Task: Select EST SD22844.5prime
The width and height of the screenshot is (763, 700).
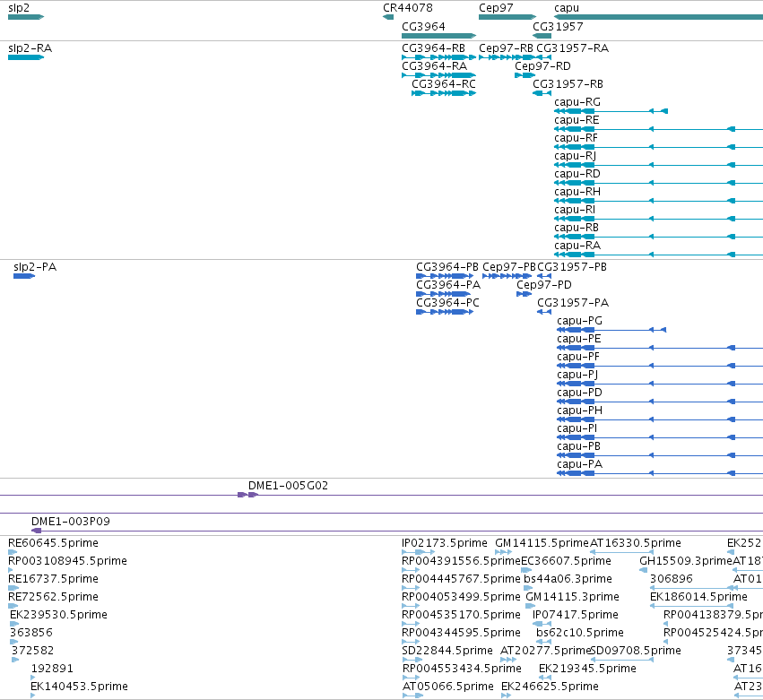Action: click(412, 660)
